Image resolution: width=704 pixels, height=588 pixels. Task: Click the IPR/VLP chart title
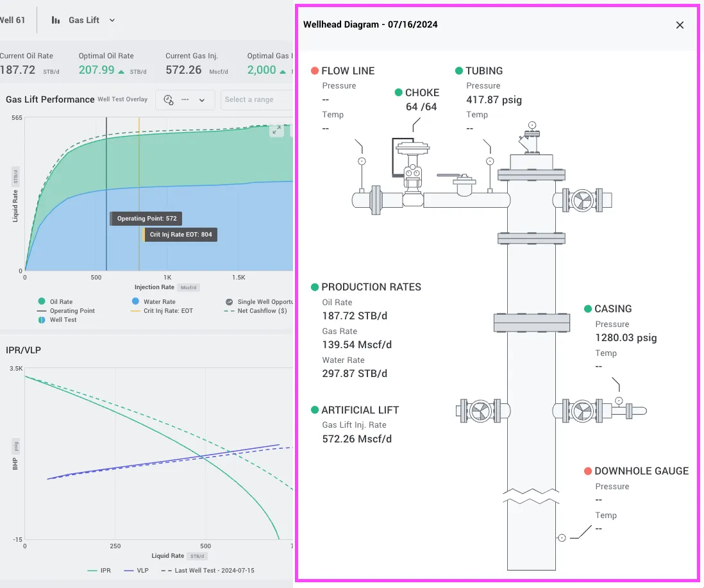tap(23, 350)
